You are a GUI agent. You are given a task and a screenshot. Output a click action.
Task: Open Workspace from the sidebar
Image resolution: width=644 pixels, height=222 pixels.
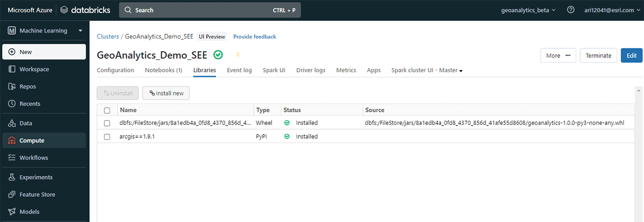pos(34,69)
